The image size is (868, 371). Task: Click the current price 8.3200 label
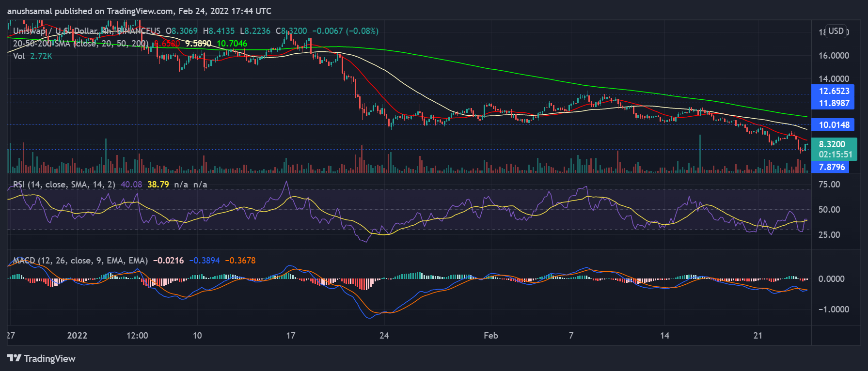tap(832, 144)
